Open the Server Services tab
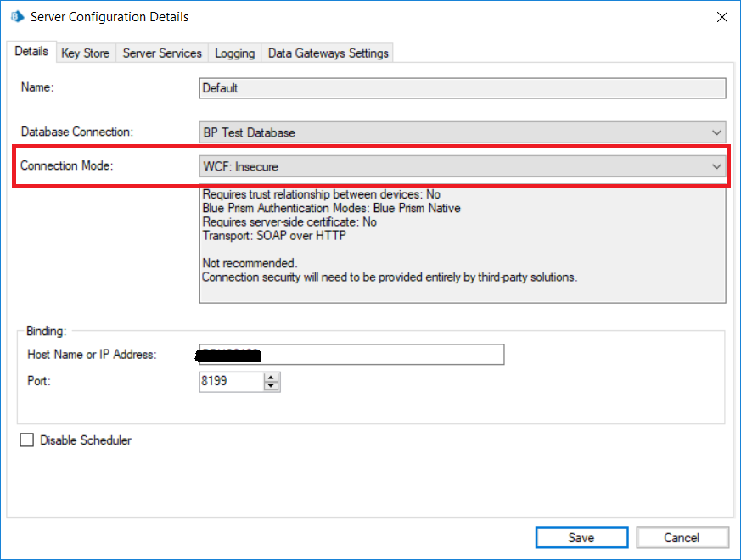The height and width of the screenshot is (560, 741). [162, 53]
